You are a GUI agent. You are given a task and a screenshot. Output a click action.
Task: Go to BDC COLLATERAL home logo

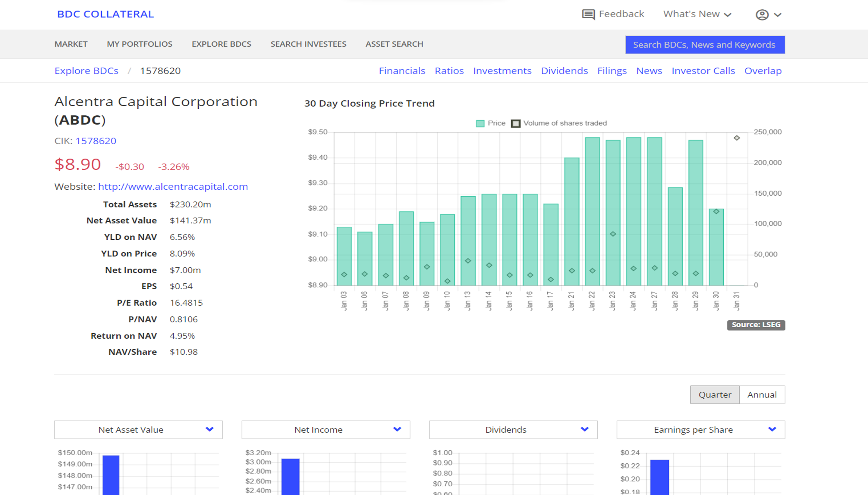coord(105,14)
